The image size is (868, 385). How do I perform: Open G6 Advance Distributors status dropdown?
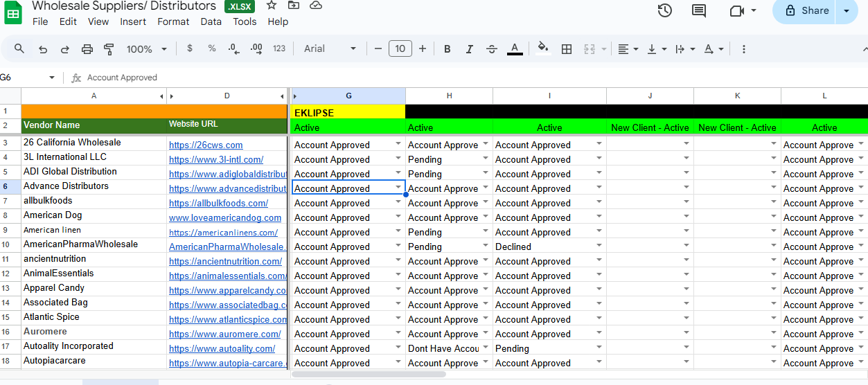pyautogui.click(x=398, y=187)
